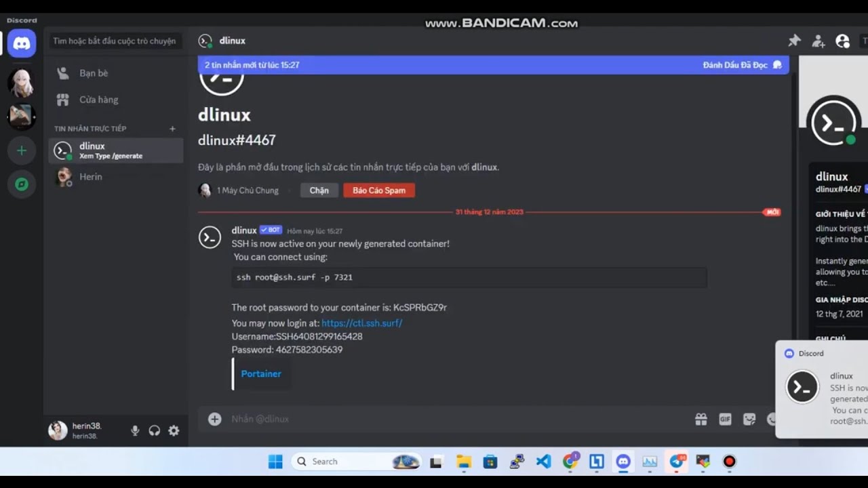Open user settings gear icon

174,430
